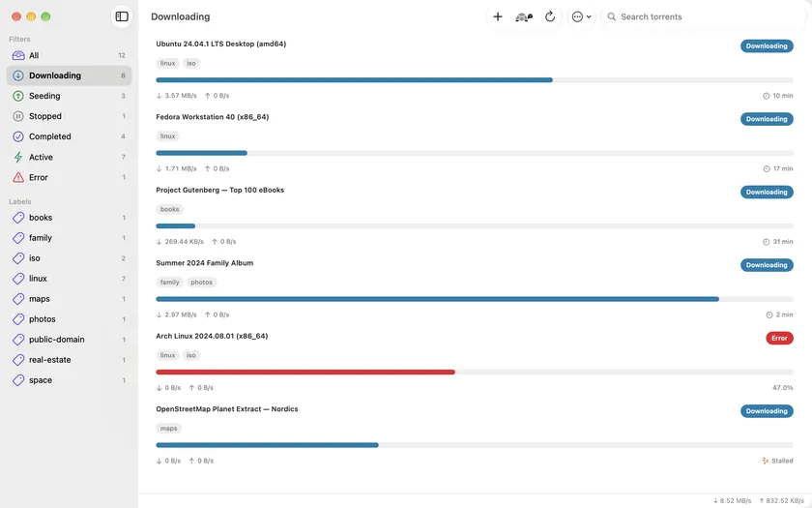
Task: Click the Active lightning bolt icon
Action: [18, 157]
